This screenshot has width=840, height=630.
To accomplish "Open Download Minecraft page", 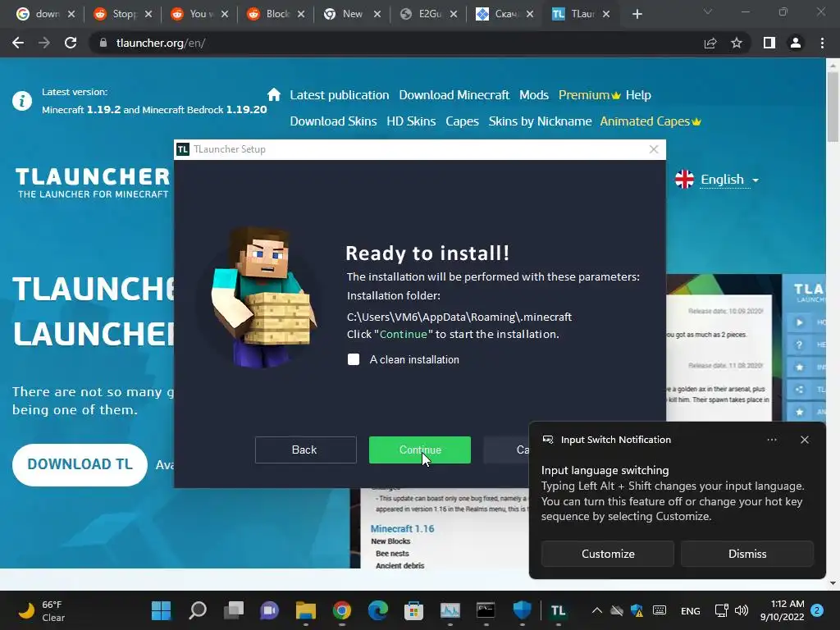I will pos(454,95).
